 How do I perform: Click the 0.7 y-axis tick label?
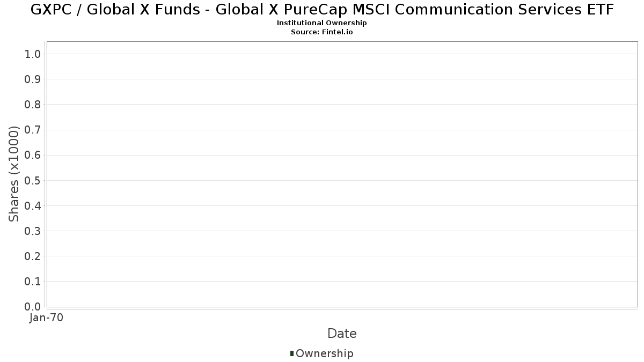[33, 130]
